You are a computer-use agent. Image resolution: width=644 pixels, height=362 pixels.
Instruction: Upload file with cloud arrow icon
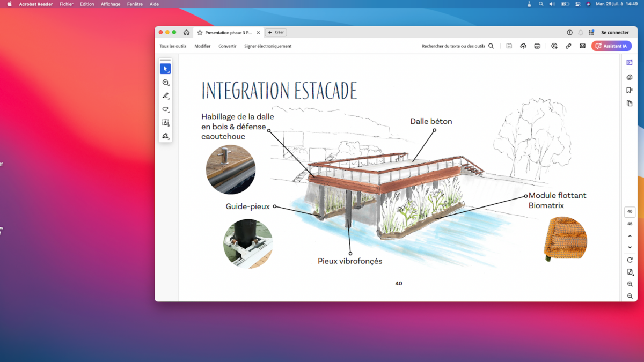[x=523, y=46]
